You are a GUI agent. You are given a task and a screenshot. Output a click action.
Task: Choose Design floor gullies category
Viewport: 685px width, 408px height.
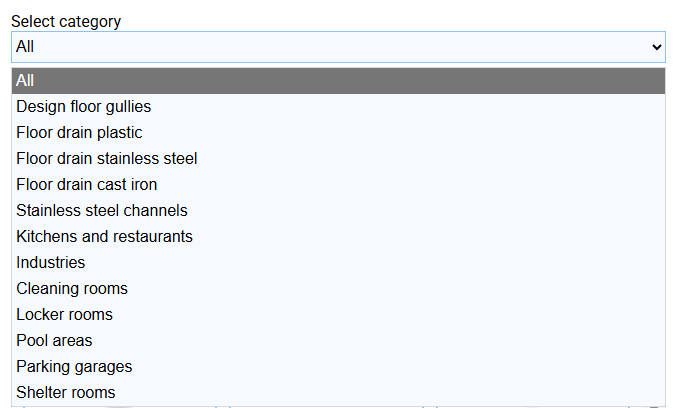coord(84,106)
